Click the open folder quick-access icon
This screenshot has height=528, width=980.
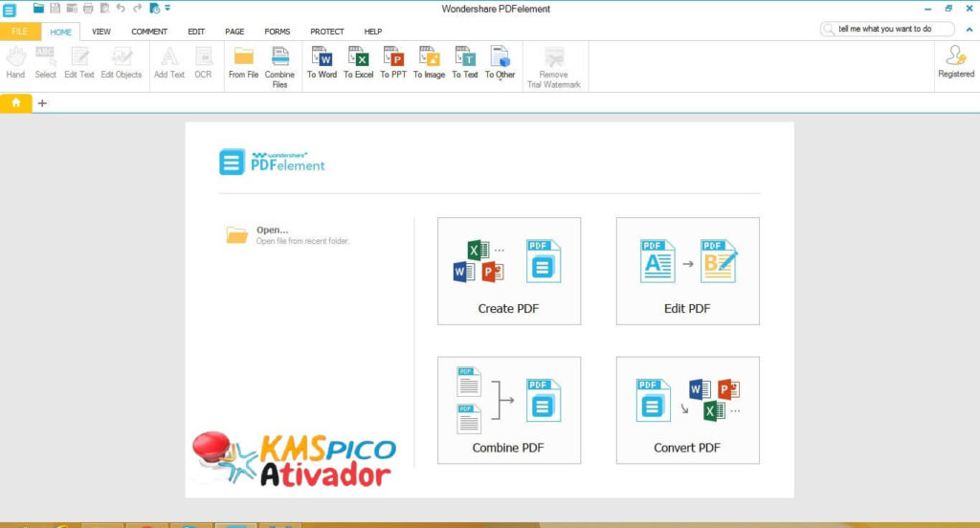(38, 8)
